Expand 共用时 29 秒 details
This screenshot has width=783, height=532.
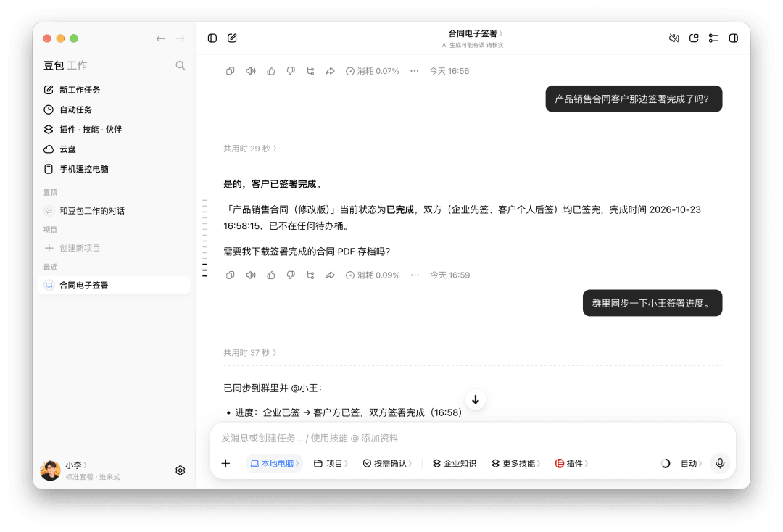249,149
